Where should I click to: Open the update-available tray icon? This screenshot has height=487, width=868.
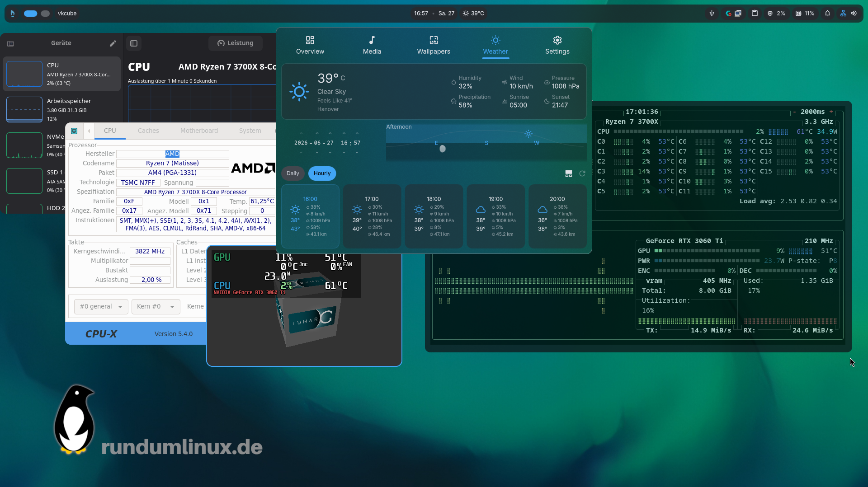(x=728, y=14)
